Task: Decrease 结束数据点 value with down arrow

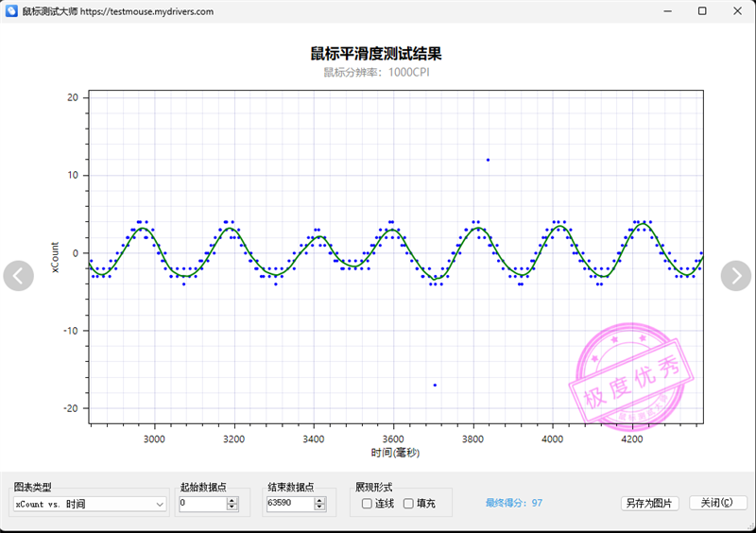Action: pyautogui.click(x=320, y=508)
